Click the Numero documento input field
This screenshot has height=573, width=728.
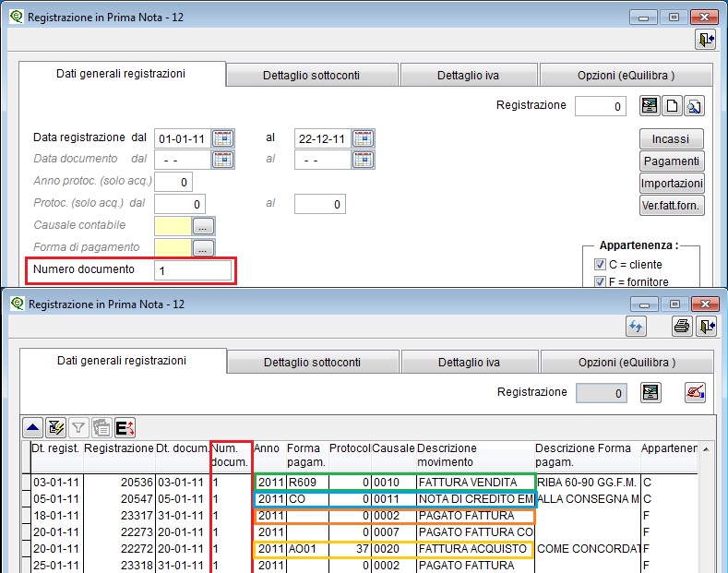[x=193, y=270]
